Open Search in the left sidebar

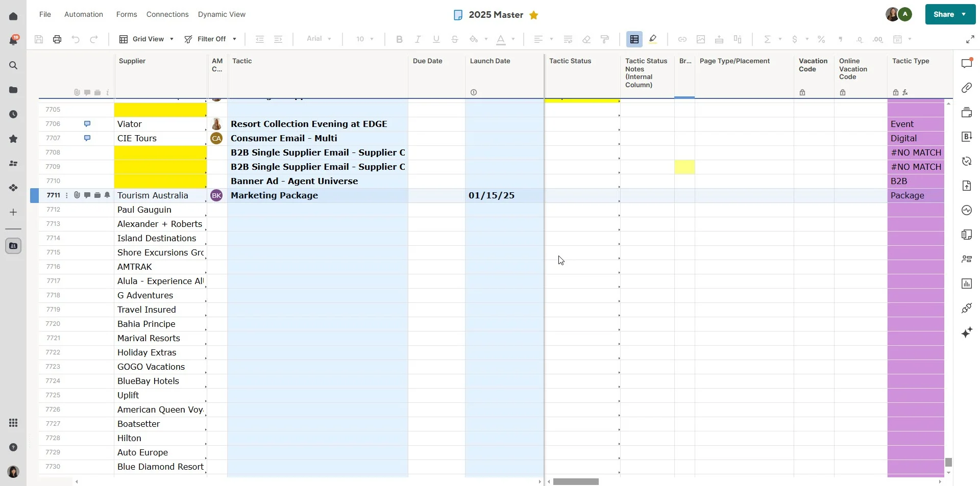[13, 65]
